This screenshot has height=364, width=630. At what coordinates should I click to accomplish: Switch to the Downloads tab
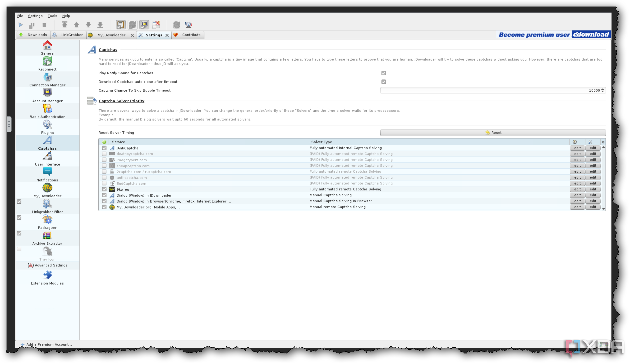click(34, 35)
